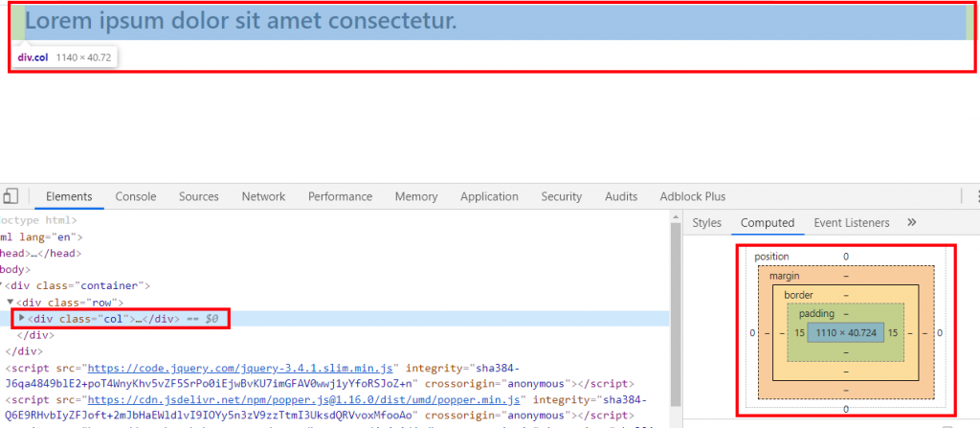This screenshot has width=980, height=428.
Task: Collapse the div class container node
Action: (3, 285)
